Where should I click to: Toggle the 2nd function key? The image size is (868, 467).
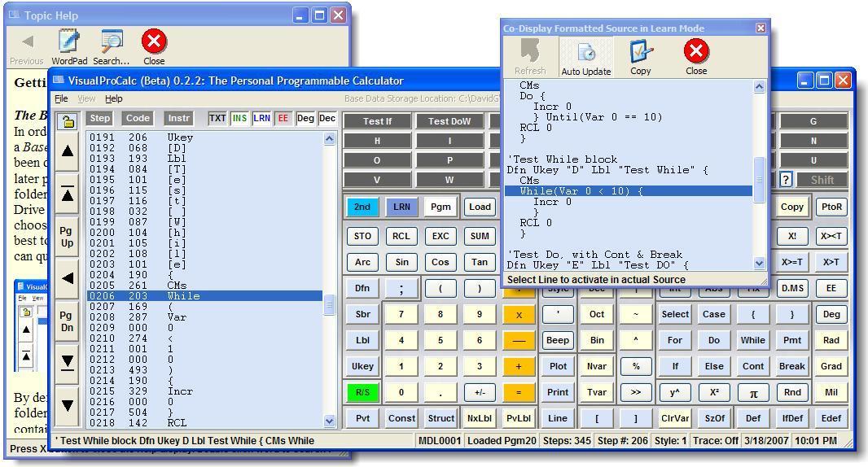(362, 207)
